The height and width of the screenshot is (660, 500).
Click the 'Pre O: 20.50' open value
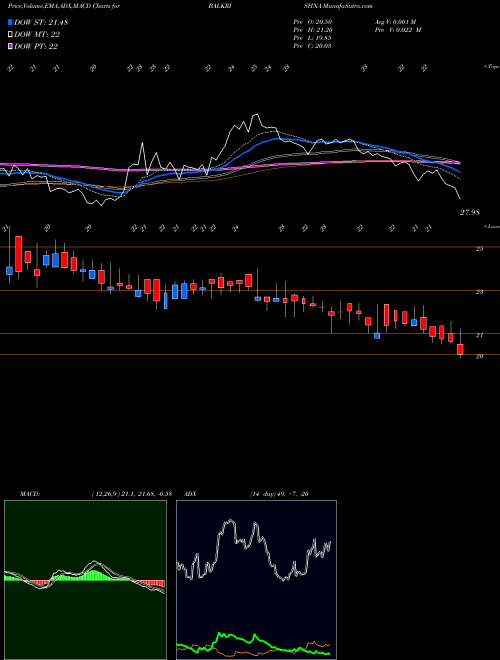[x=313, y=22]
